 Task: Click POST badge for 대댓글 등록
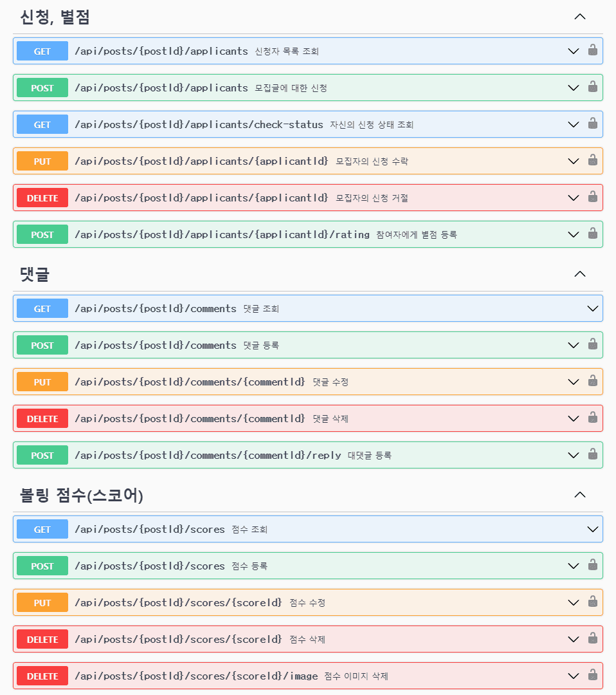click(42, 456)
